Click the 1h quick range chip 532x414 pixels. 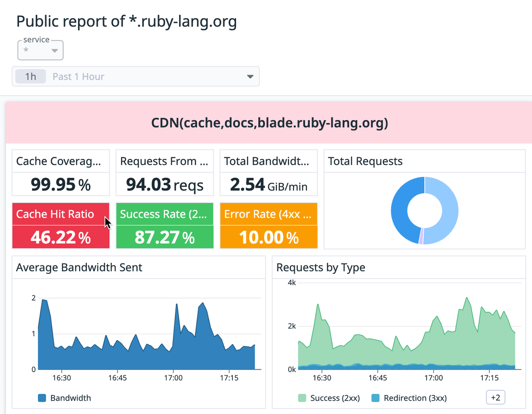[30, 76]
